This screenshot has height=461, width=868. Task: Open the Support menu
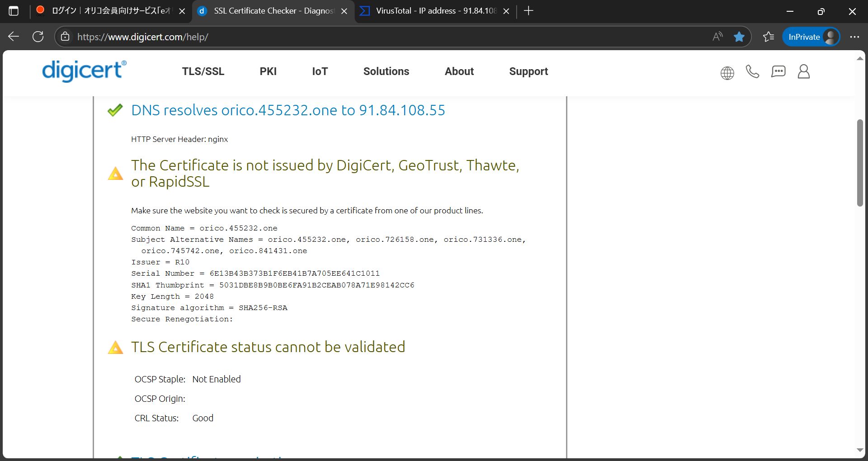click(528, 71)
